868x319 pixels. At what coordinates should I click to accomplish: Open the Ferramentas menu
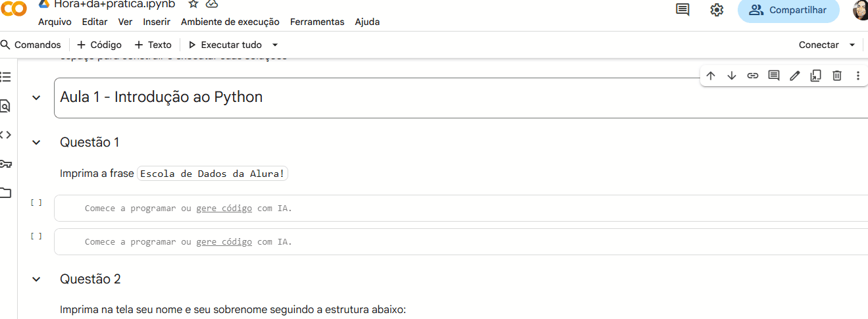point(317,22)
